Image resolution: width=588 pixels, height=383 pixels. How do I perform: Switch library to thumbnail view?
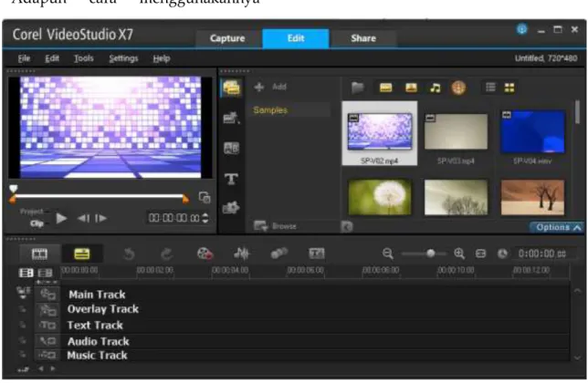point(509,88)
